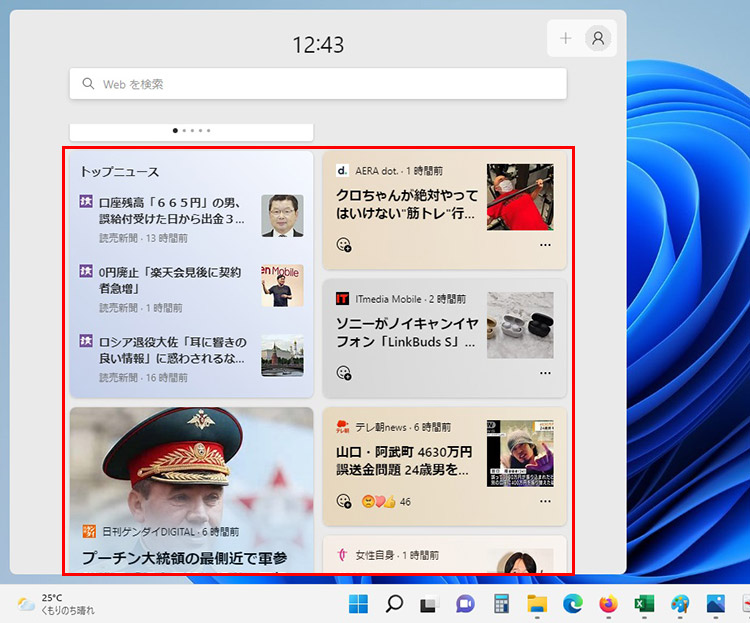Select the first widget pagination dot

tap(175, 130)
